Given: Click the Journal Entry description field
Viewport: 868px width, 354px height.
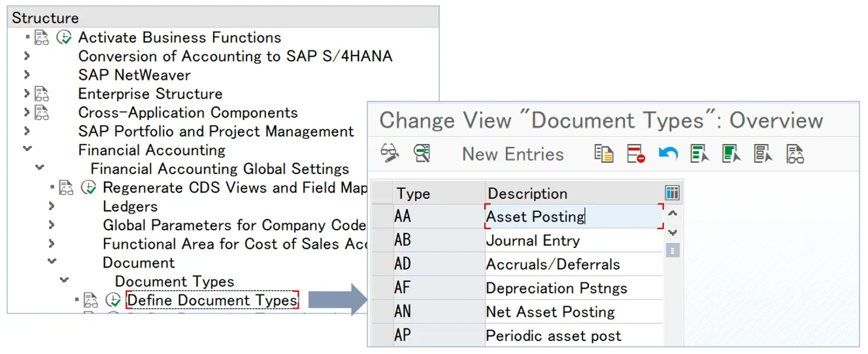Looking at the screenshot, I should click(574, 240).
